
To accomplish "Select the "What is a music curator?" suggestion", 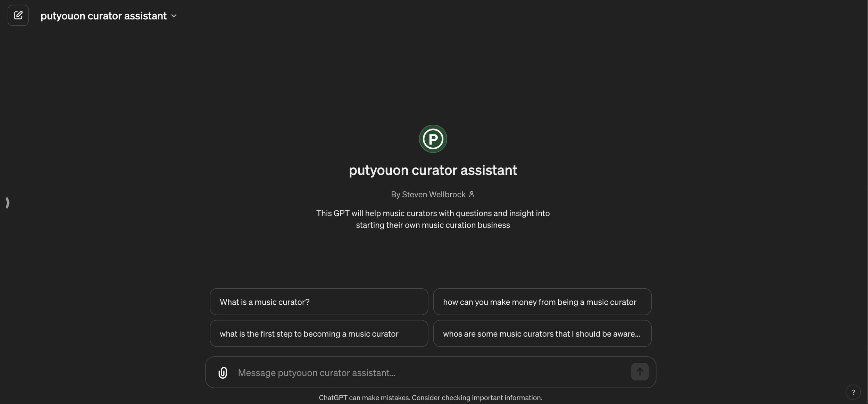I will (318, 302).
